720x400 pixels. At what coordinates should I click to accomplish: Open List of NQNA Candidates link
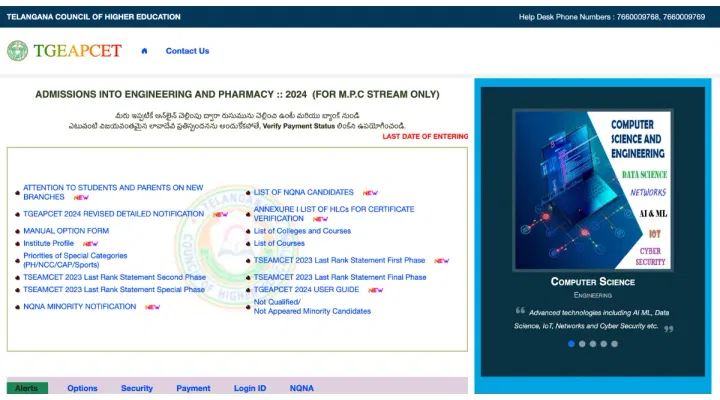click(303, 192)
